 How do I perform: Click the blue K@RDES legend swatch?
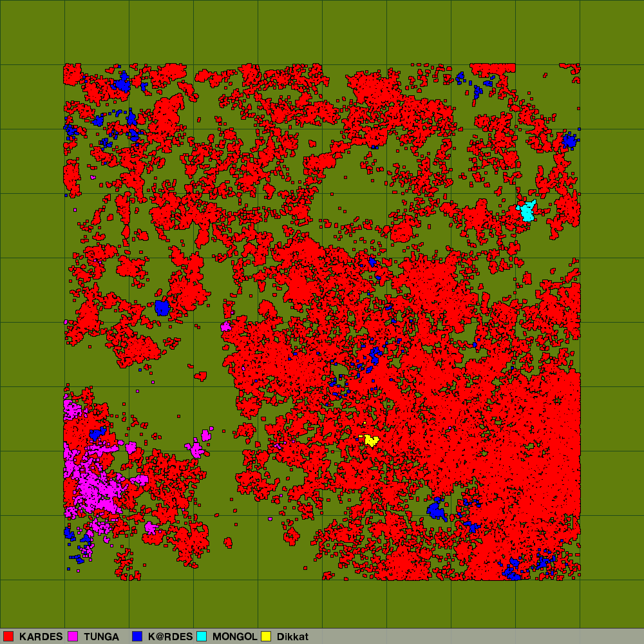pos(137,636)
